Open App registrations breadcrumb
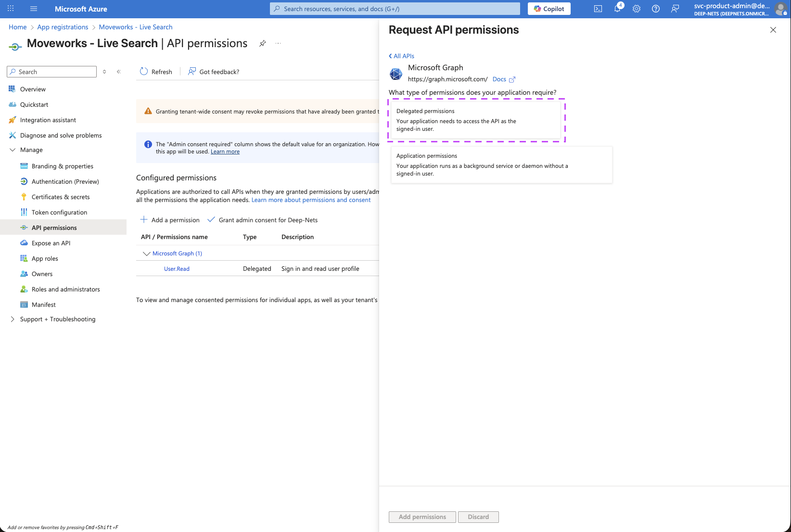The height and width of the screenshot is (532, 791). pyautogui.click(x=63, y=27)
